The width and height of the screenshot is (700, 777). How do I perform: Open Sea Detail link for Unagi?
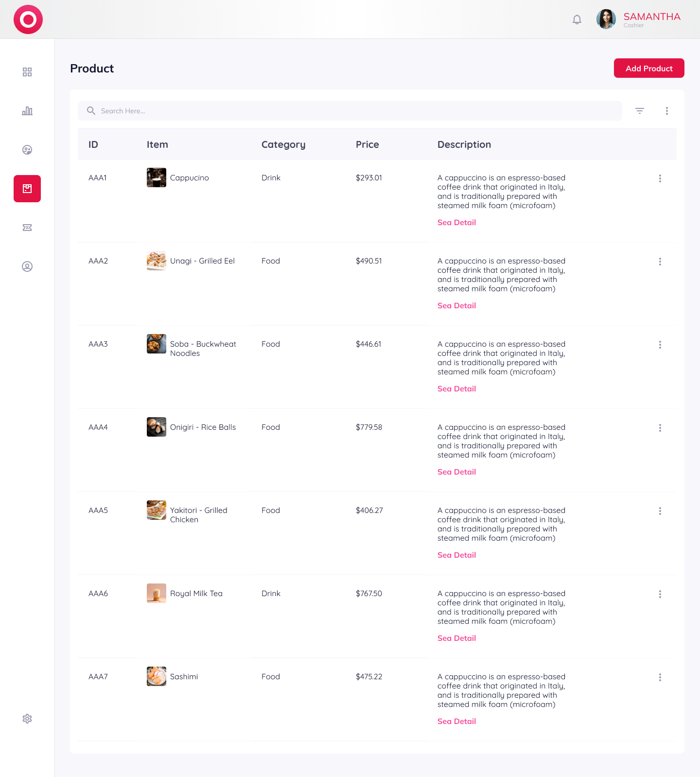456,306
